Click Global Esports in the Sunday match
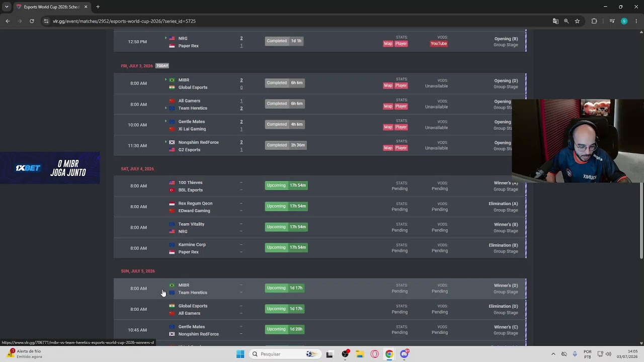The width and height of the screenshot is (644, 362). pyautogui.click(x=193, y=306)
